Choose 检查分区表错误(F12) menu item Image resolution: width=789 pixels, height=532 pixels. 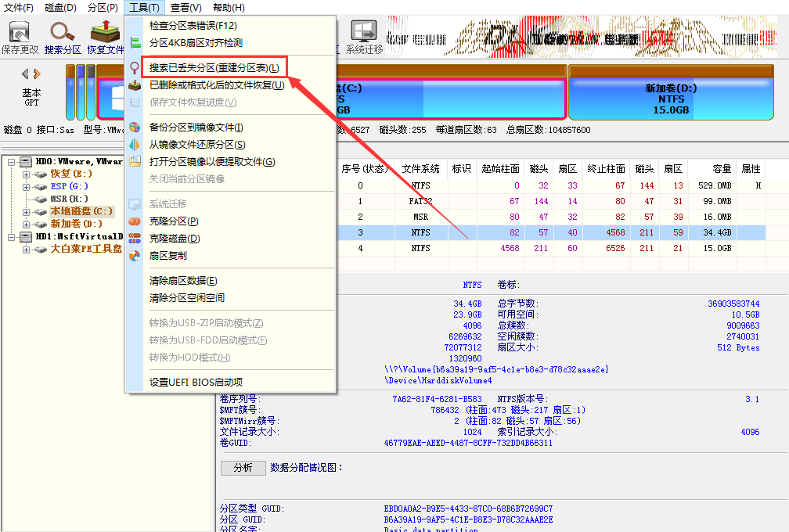point(230,26)
